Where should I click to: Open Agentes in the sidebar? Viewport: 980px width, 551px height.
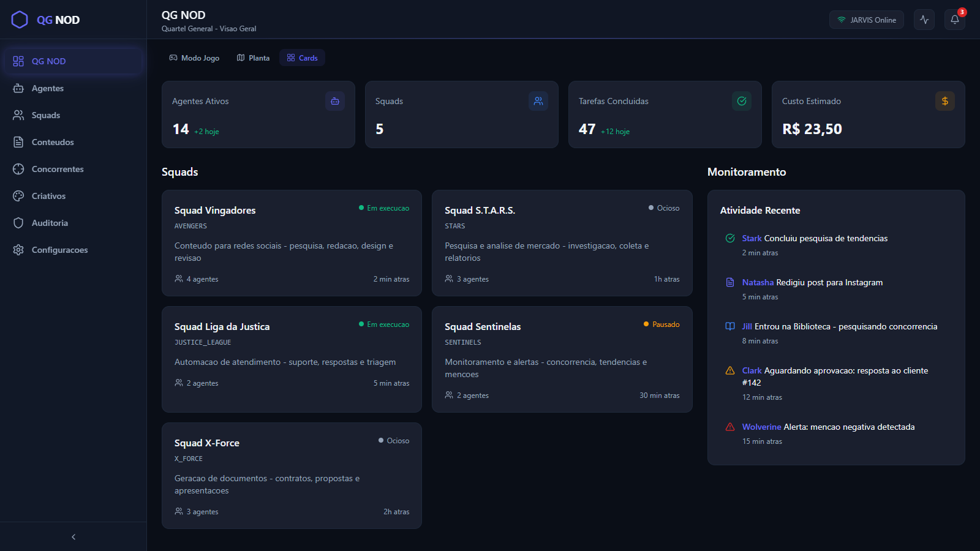click(x=73, y=88)
